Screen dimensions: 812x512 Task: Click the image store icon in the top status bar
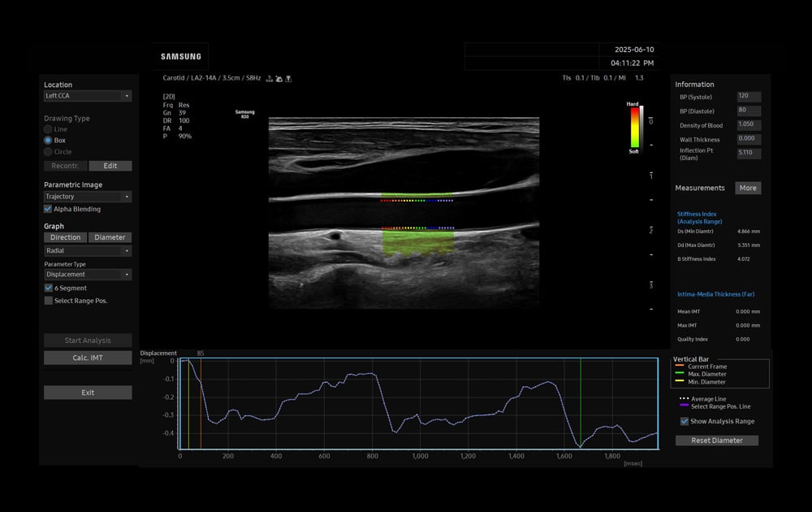(279, 78)
